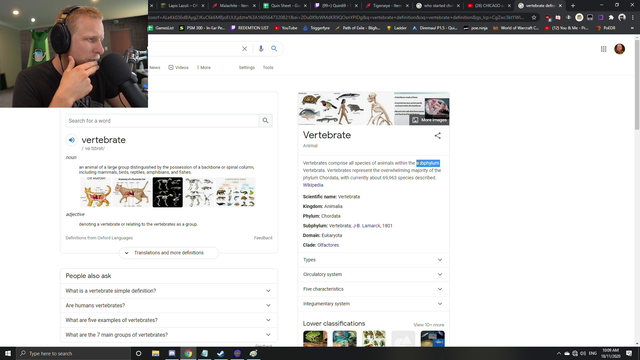Open the More search filter menu

point(204,68)
